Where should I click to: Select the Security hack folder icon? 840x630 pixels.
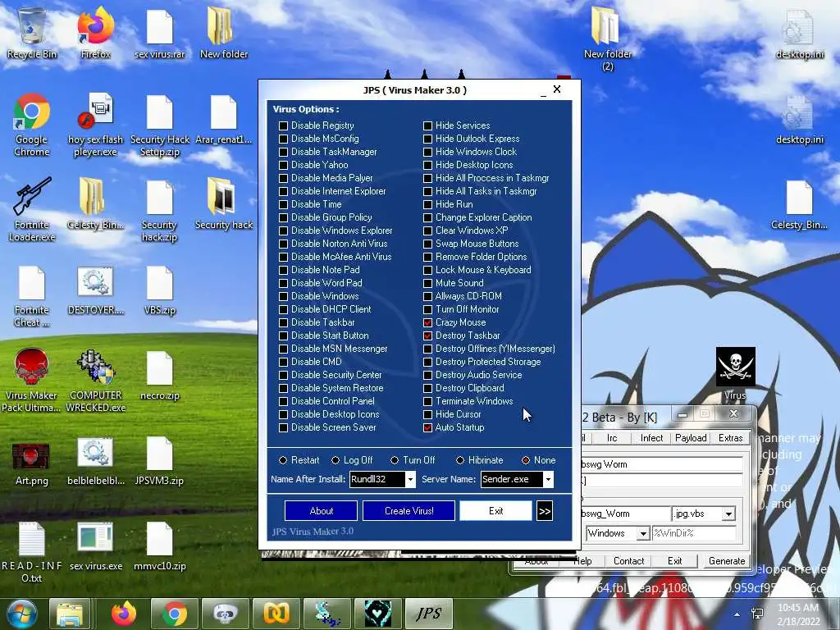[x=223, y=204]
